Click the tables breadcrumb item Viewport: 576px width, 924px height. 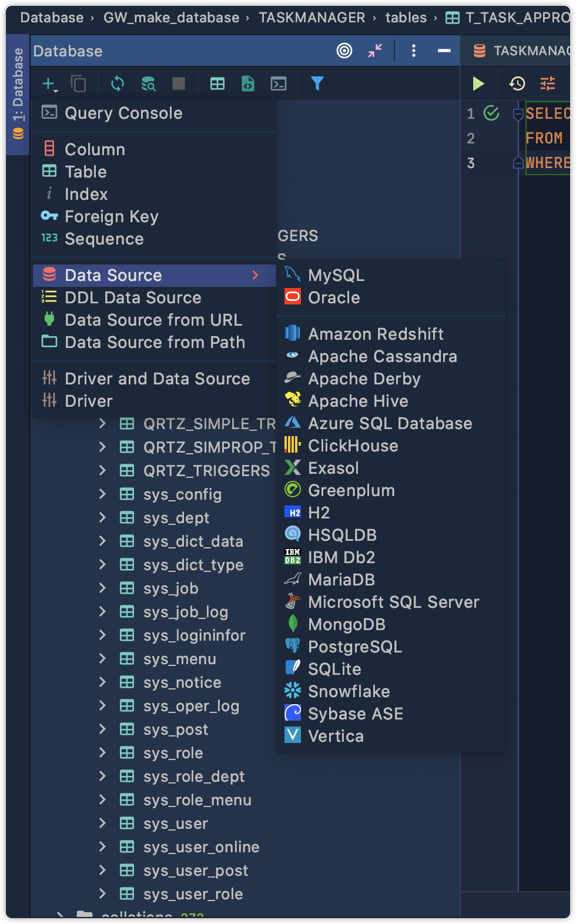pyautogui.click(x=406, y=18)
